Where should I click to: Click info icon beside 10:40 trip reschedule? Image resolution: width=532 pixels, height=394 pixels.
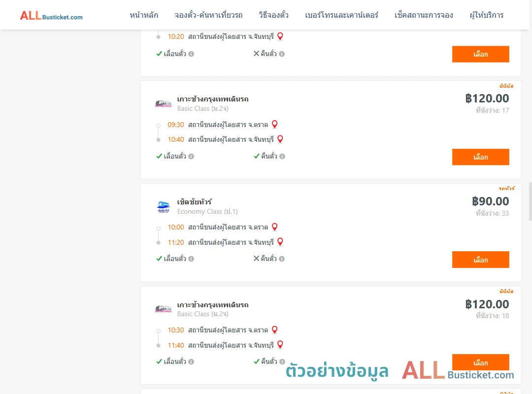click(191, 157)
